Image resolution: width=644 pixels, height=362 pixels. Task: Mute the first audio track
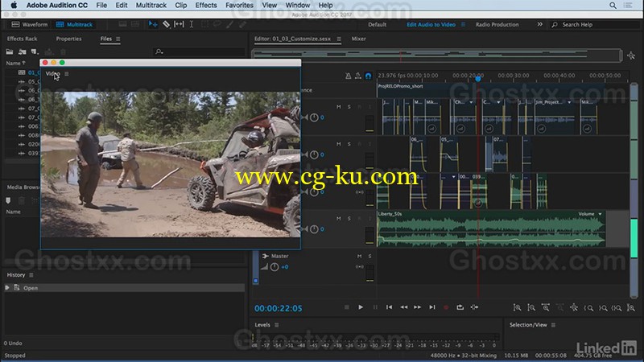coord(338,107)
